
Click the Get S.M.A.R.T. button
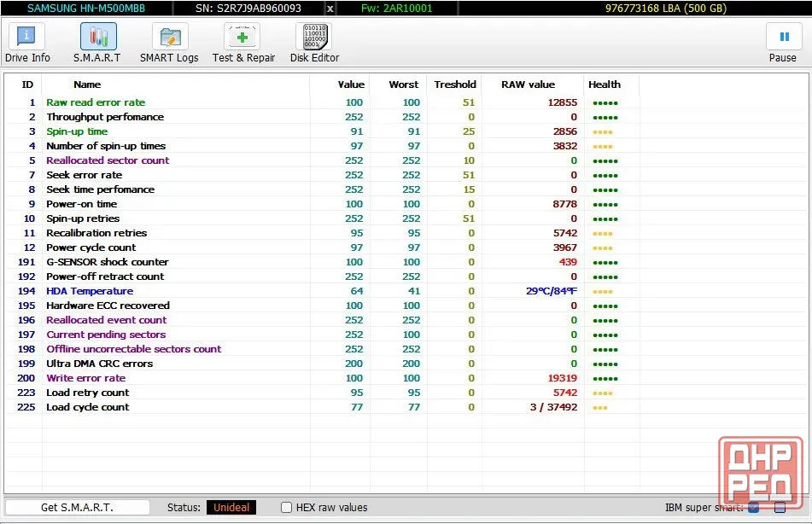[x=77, y=508]
